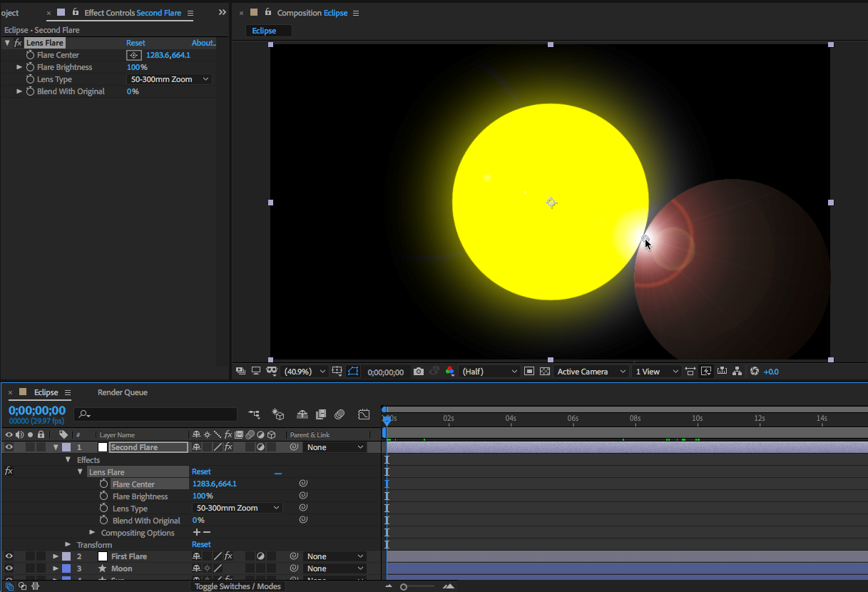Open the resolution (Half) dropdown
Screen dimensions: 868x592
pos(489,372)
